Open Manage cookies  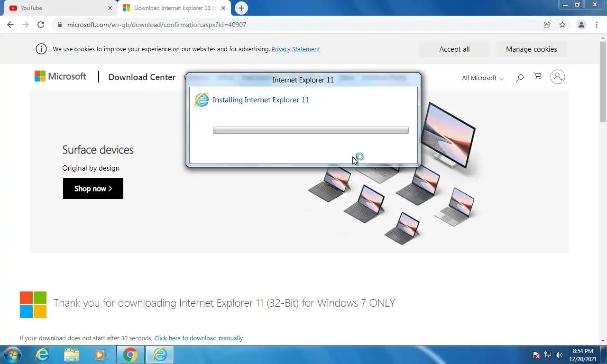[531, 49]
